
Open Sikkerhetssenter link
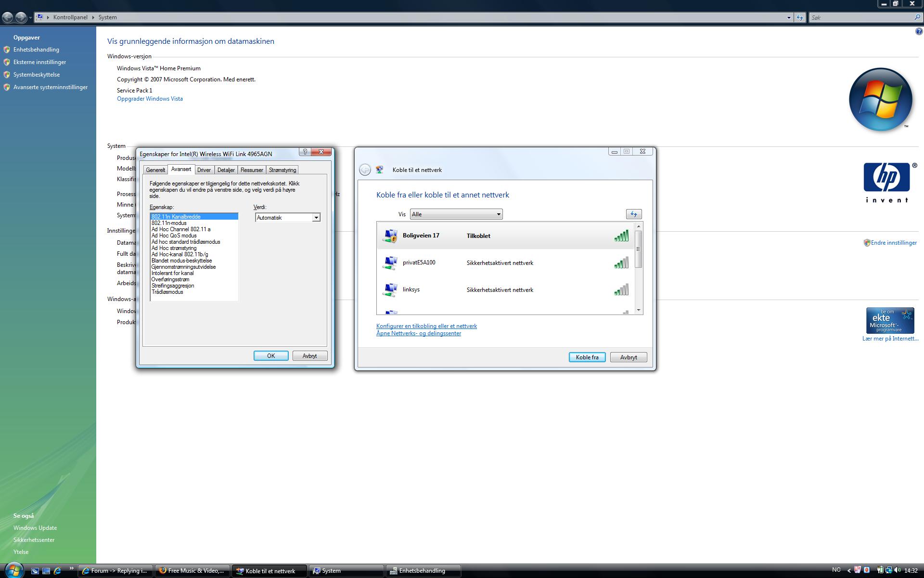34,540
